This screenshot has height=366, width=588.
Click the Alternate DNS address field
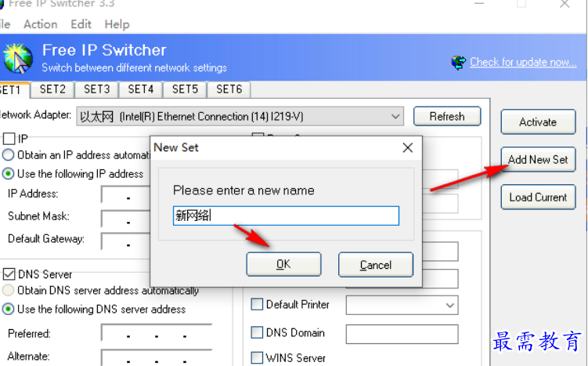pos(157,357)
